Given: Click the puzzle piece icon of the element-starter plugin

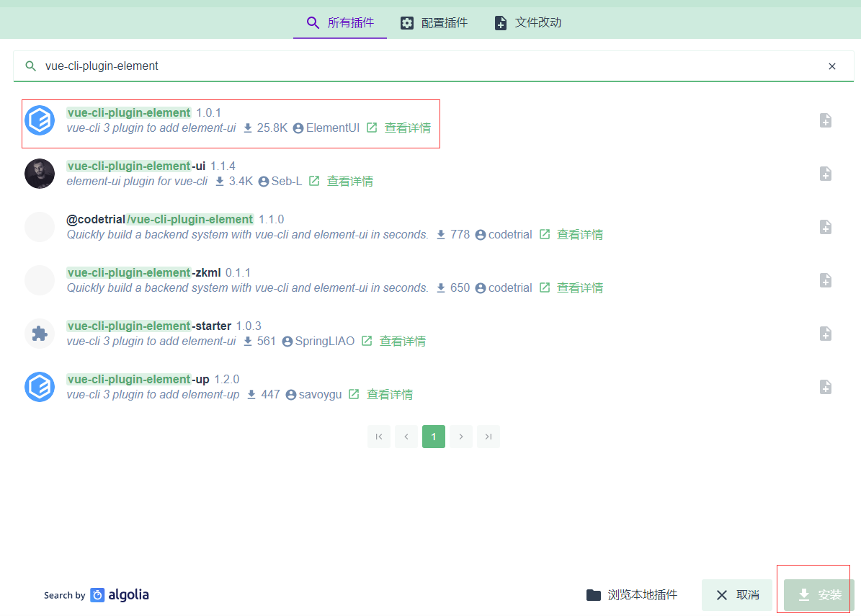Looking at the screenshot, I should [40, 334].
